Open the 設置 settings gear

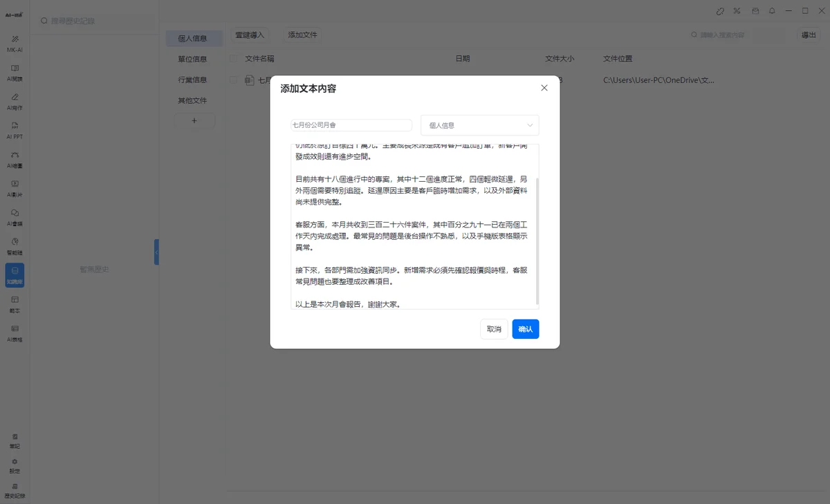(15, 466)
